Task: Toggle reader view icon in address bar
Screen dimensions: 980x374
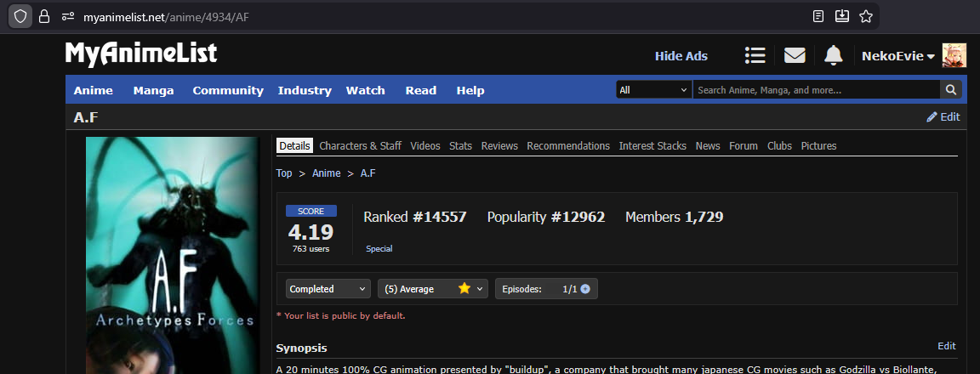Action: click(x=818, y=16)
